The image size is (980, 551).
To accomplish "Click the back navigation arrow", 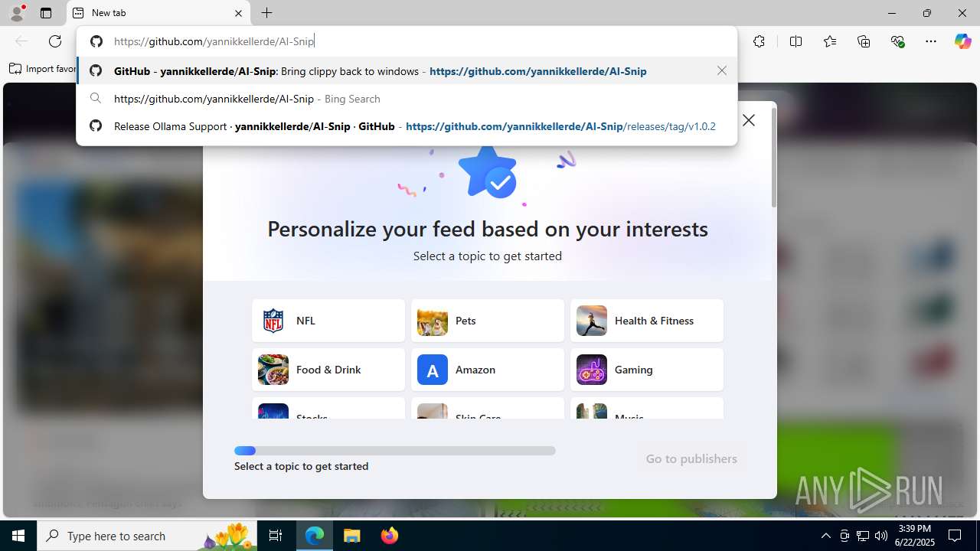I will coord(21,41).
